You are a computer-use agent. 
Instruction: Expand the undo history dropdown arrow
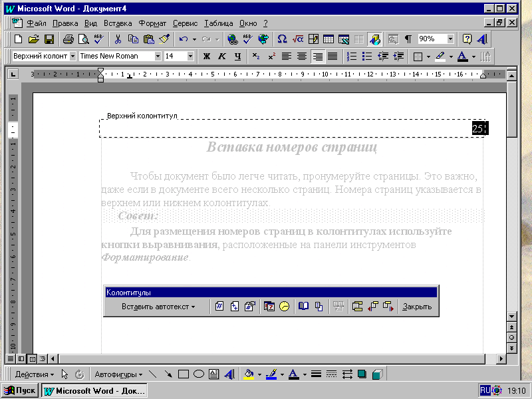point(194,40)
